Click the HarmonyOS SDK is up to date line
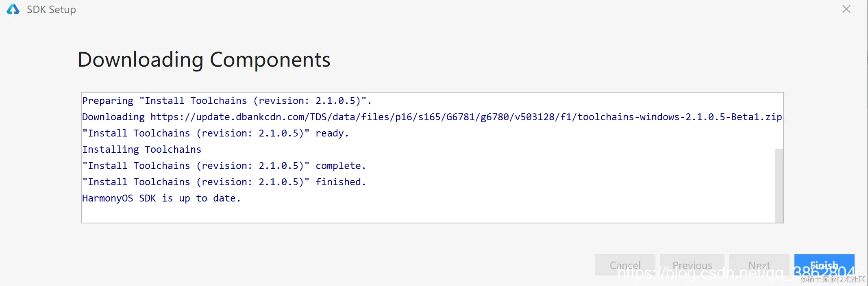This screenshot has height=286, width=868. click(x=161, y=198)
